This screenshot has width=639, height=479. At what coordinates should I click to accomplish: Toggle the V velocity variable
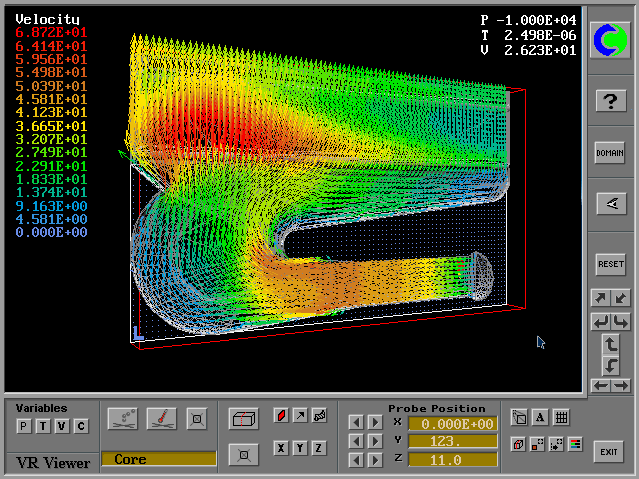pyautogui.click(x=61, y=427)
